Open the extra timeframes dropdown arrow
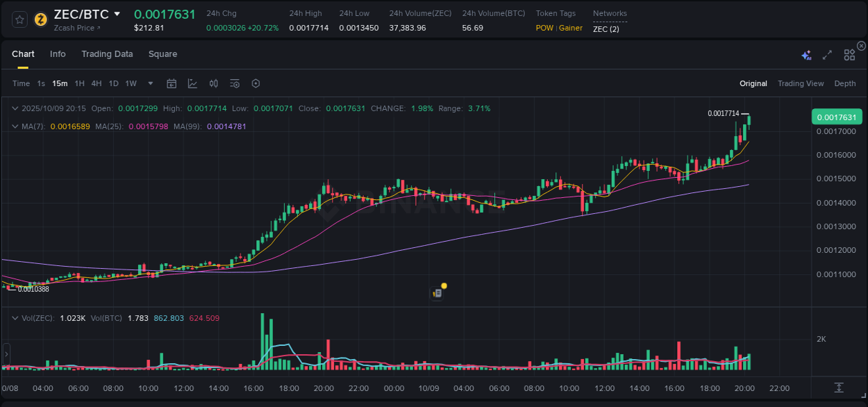 tap(149, 83)
